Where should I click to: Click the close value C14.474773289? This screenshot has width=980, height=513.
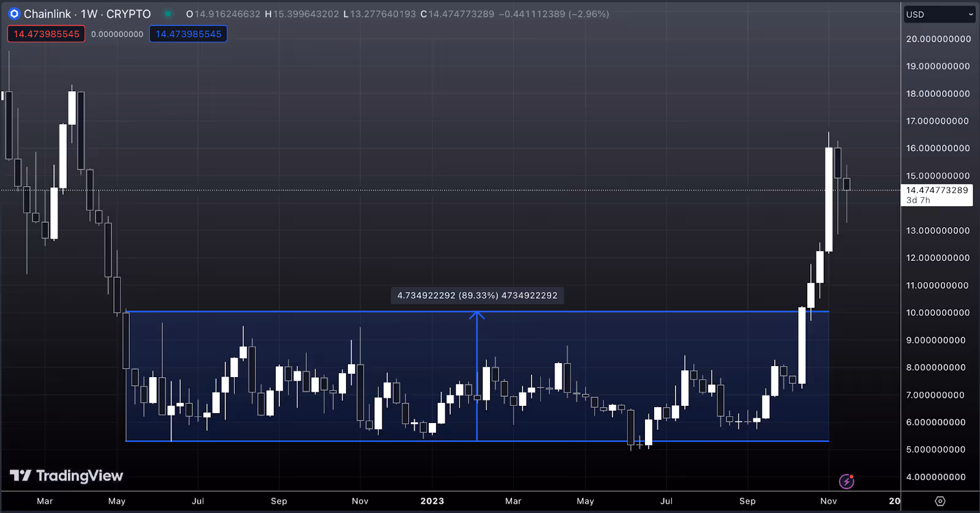[x=458, y=14]
